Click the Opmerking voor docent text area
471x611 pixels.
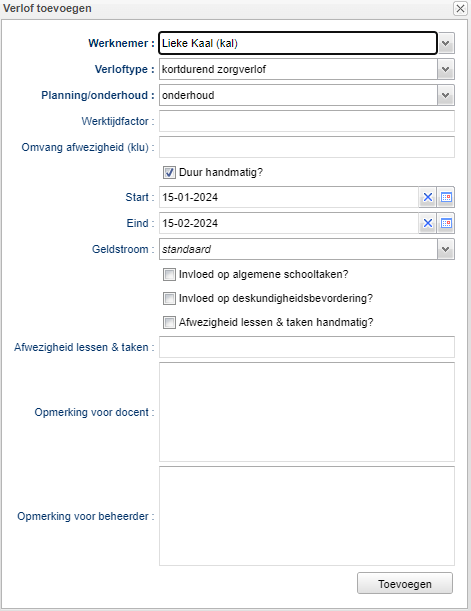(307, 412)
